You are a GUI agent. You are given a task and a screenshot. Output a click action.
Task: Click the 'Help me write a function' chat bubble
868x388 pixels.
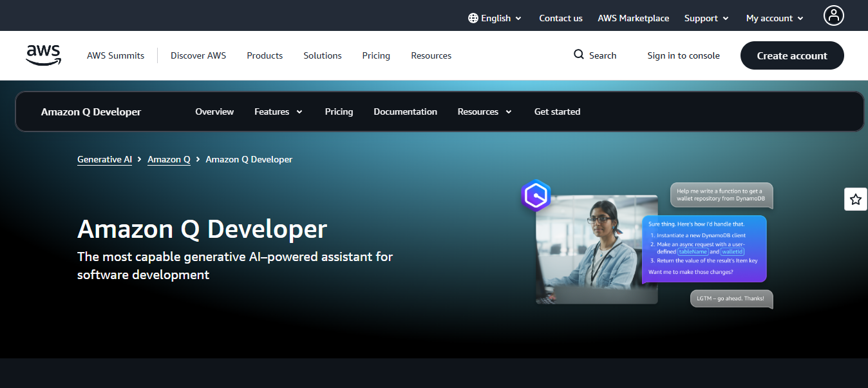click(x=721, y=195)
